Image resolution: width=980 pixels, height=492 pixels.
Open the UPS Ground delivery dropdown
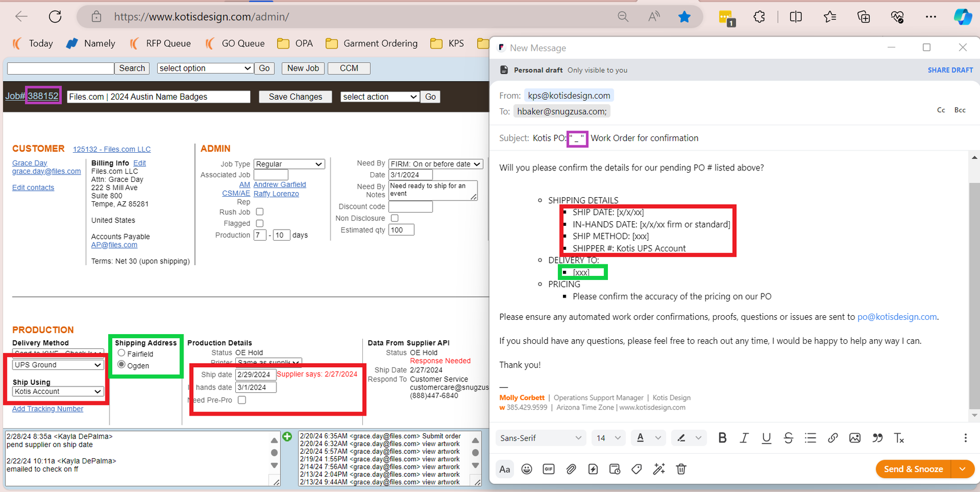coord(58,365)
